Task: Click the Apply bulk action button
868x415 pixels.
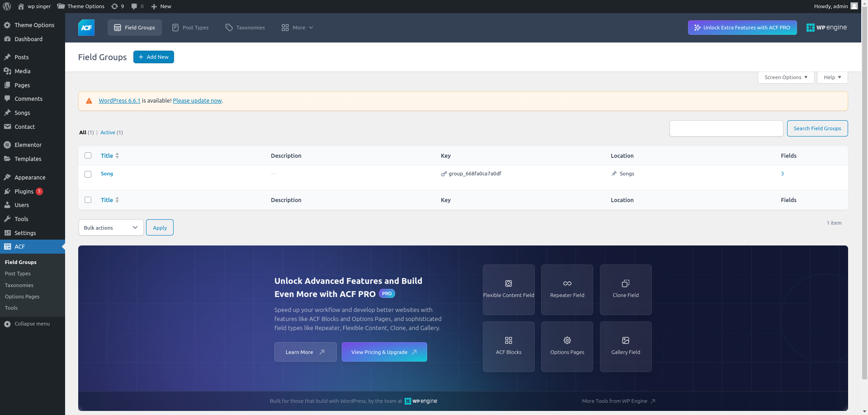Action: [x=160, y=227]
